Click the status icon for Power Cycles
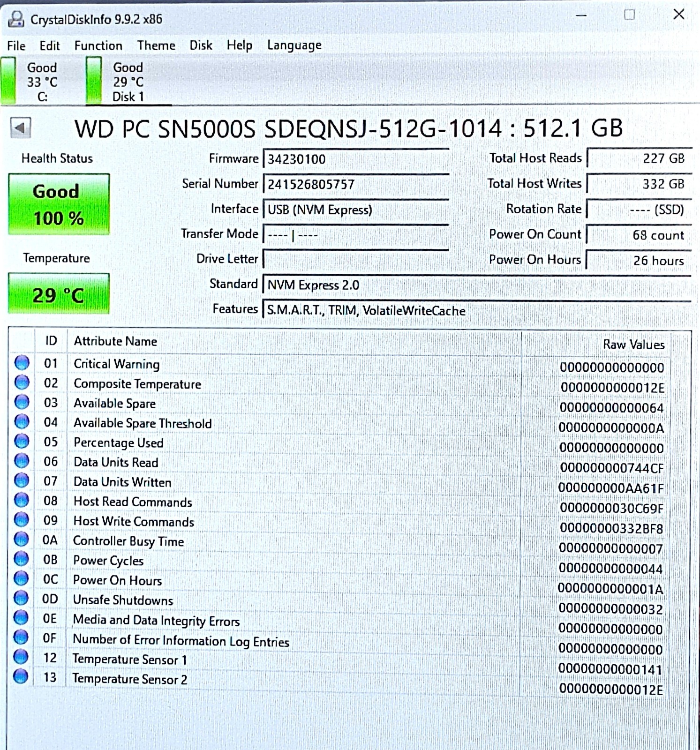 click(x=21, y=559)
